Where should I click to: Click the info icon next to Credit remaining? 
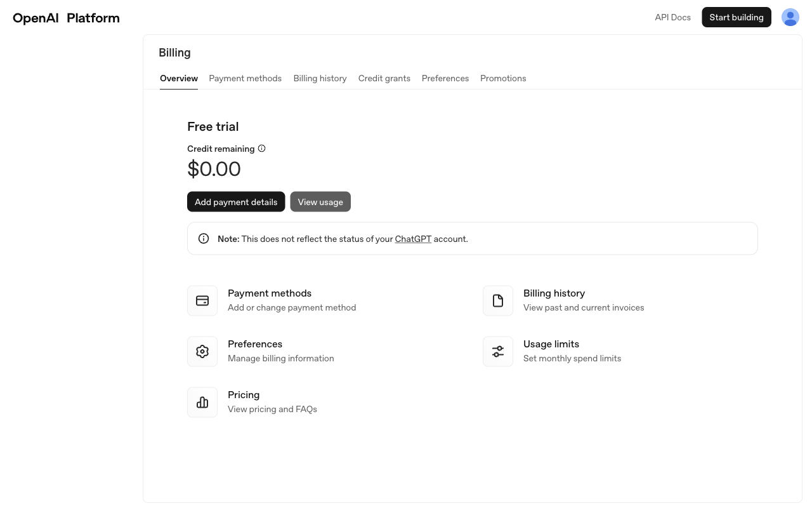261,148
